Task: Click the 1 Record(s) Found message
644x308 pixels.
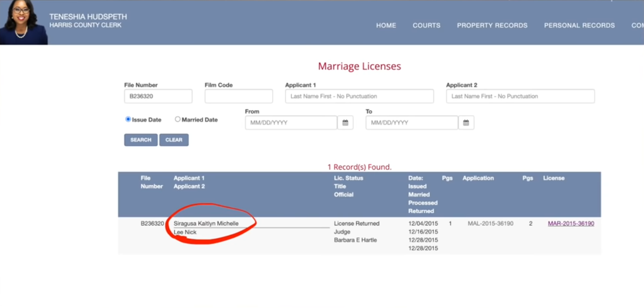Action: 359,167
